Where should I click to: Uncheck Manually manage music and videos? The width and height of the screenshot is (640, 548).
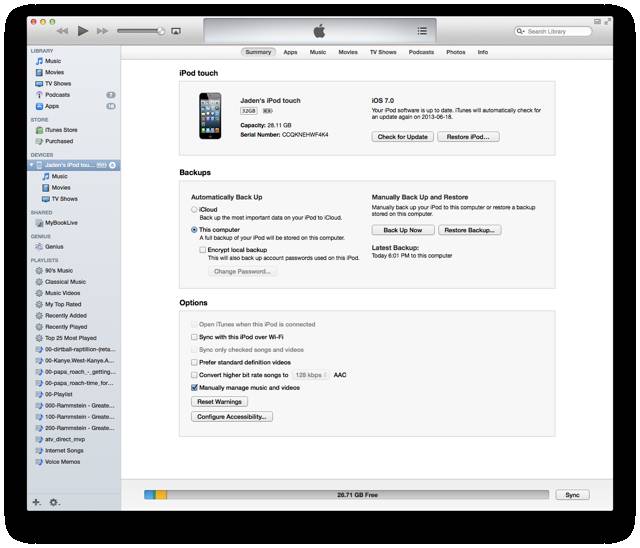(193, 386)
